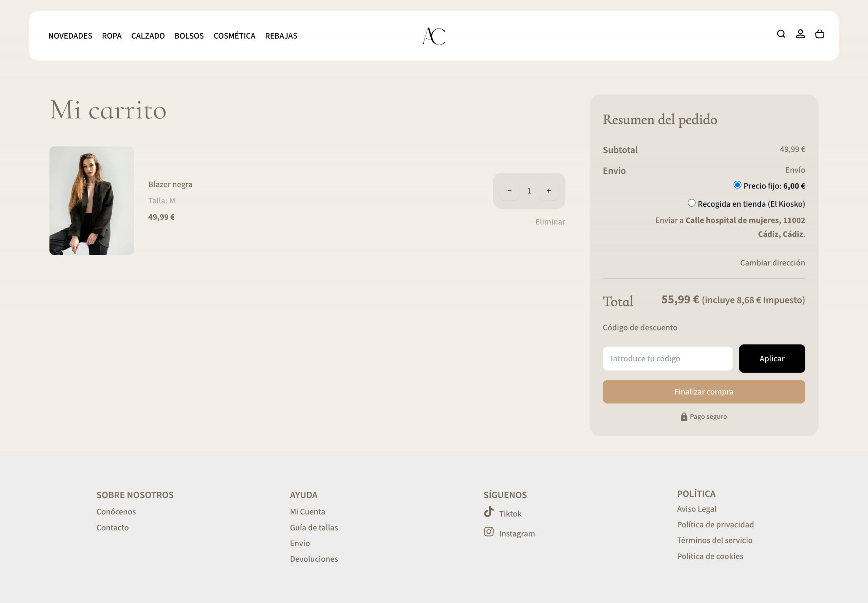Viewport: 868px width, 603px height.
Task: Increase quantity with plus button
Action: tap(548, 191)
